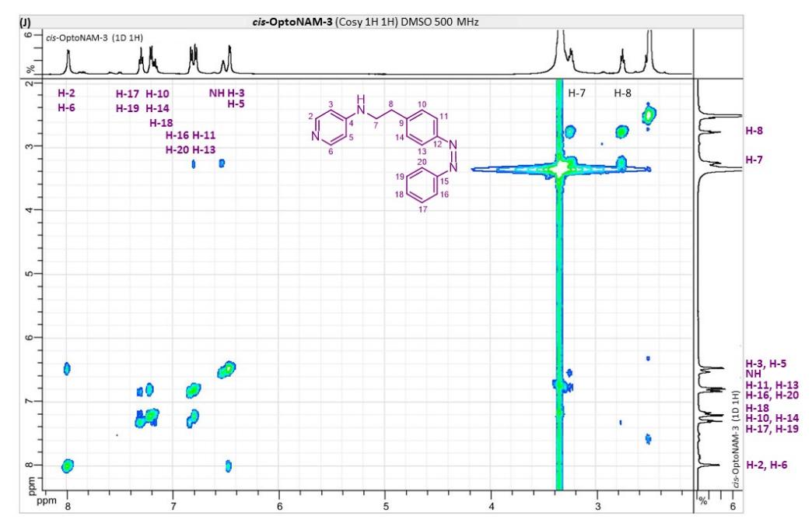This screenshot has height=520, width=812.
Task: Select the H-7/H-8 cross peak below the H-8 label
Action: (621, 132)
